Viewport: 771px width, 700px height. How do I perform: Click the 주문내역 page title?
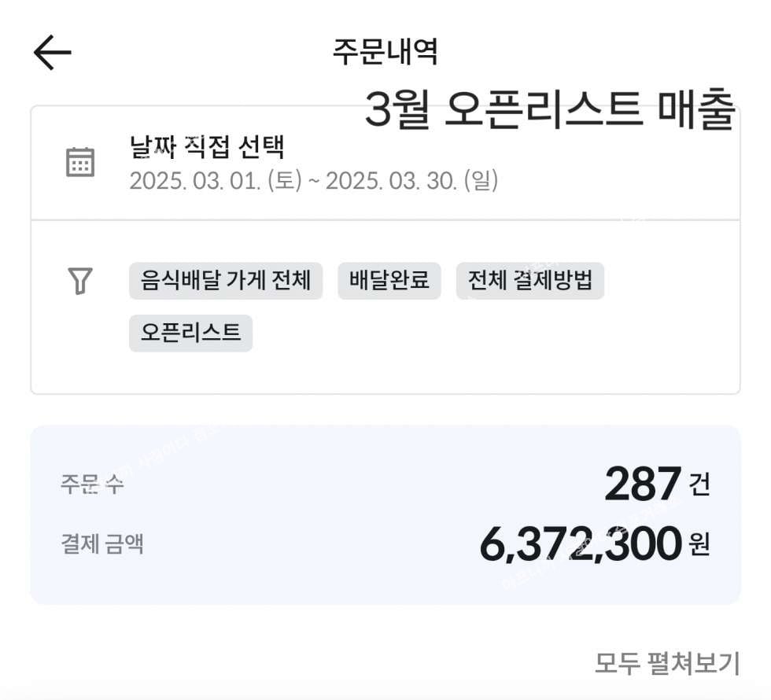pos(385,52)
